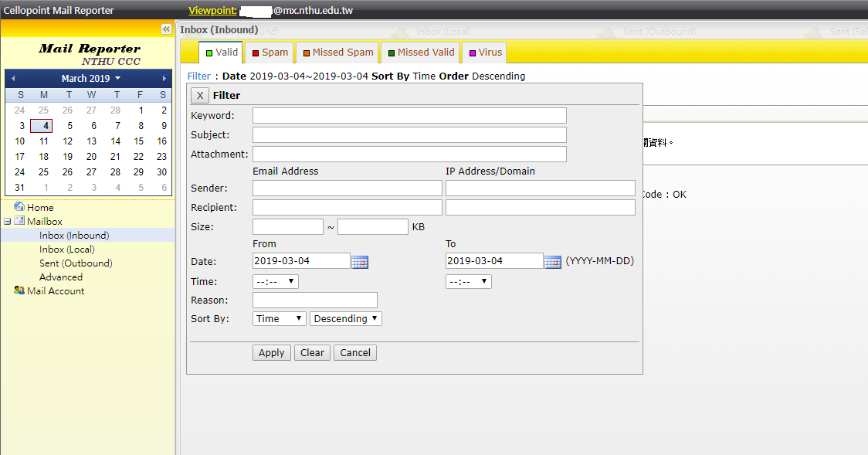Open Mail Account in sidebar
The height and width of the screenshot is (455, 868).
55,291
